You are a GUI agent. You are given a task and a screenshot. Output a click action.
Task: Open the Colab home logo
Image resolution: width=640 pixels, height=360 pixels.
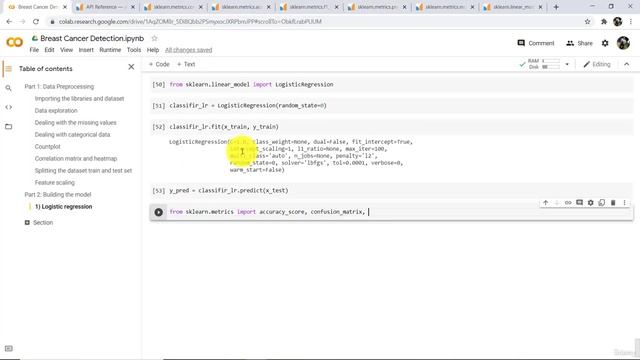pyautogui.click(x=14, y=42)
